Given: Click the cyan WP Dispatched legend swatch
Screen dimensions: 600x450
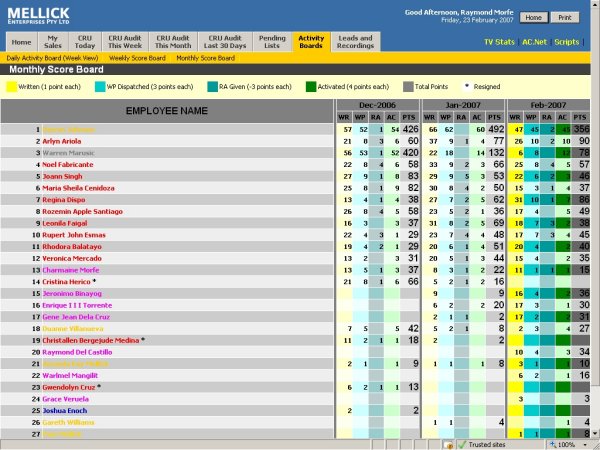Looking at the screenshot, I should (x=100, y=87).
